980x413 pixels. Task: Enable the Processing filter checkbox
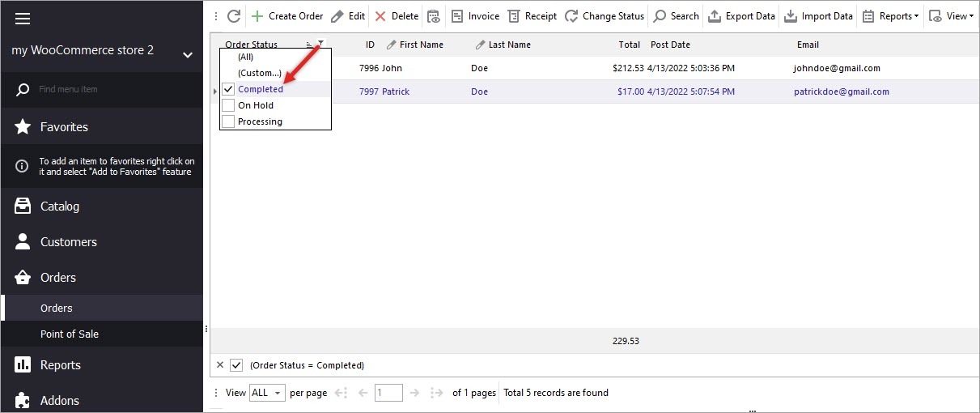click(x=228, y=121)
